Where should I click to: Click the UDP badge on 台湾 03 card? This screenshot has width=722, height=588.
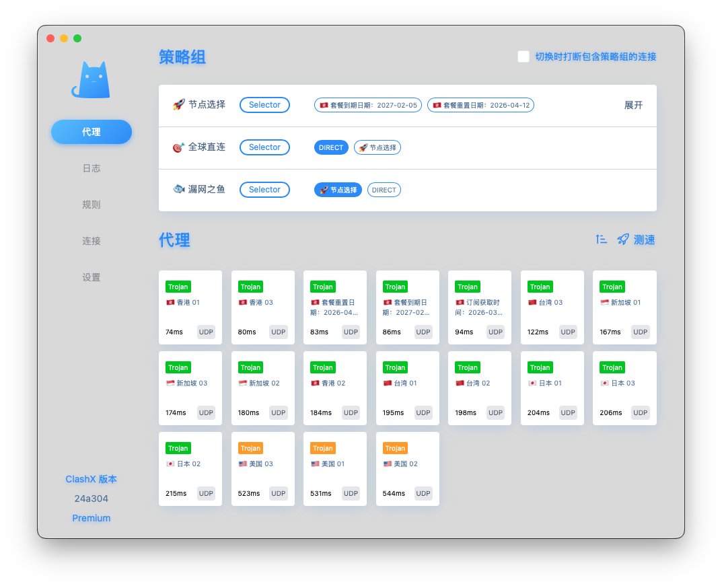(568, 332)
